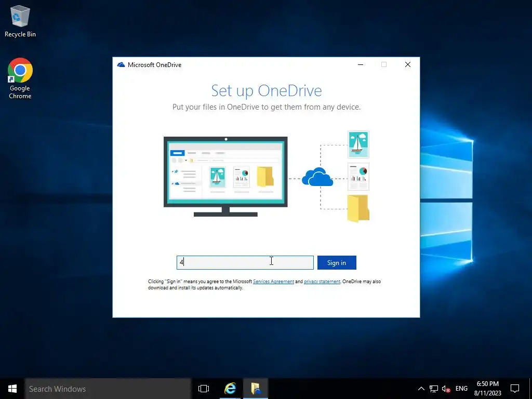Screen dimensions: 532x399
Task: Show hidden system tray icons
Action: coord(421,389)
